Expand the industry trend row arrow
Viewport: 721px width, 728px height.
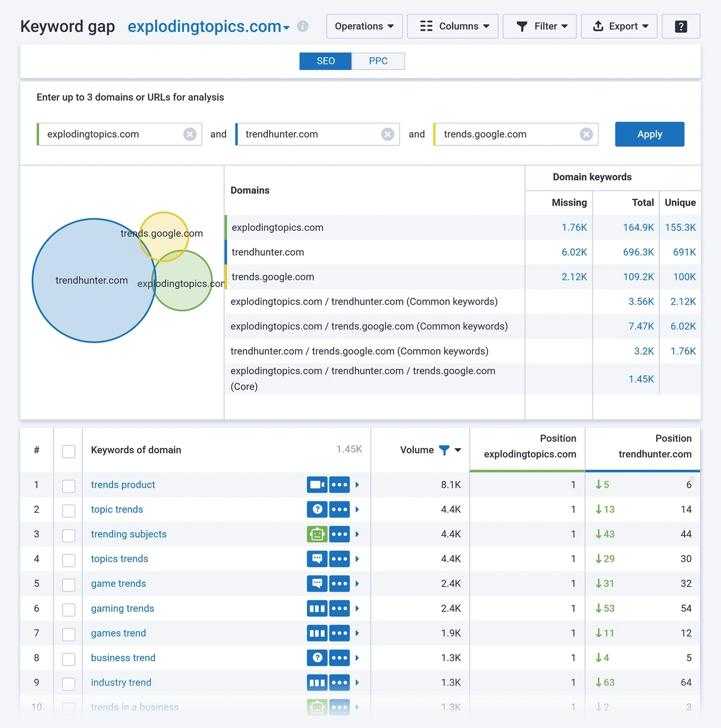357,682
